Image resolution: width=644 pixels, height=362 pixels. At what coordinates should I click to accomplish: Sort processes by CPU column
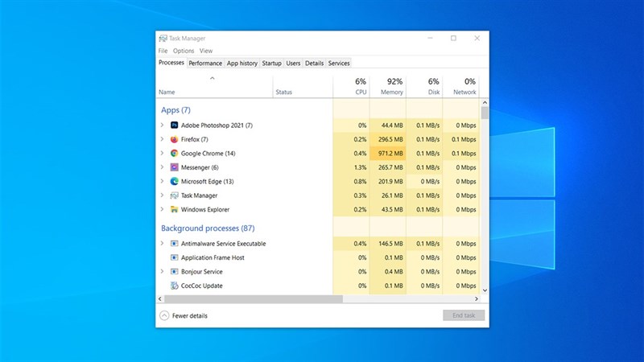[351, 87]
